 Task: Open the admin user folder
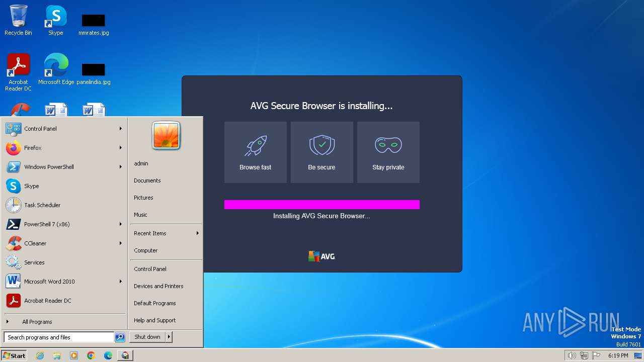[x=166, y=163]
